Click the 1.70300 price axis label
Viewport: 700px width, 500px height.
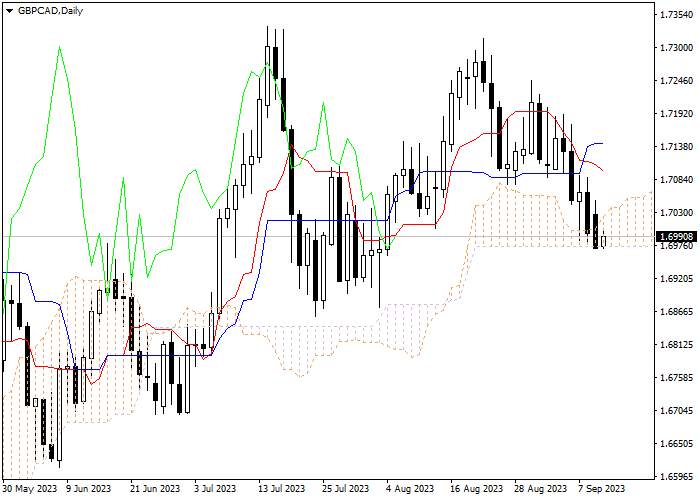(676, 213)
